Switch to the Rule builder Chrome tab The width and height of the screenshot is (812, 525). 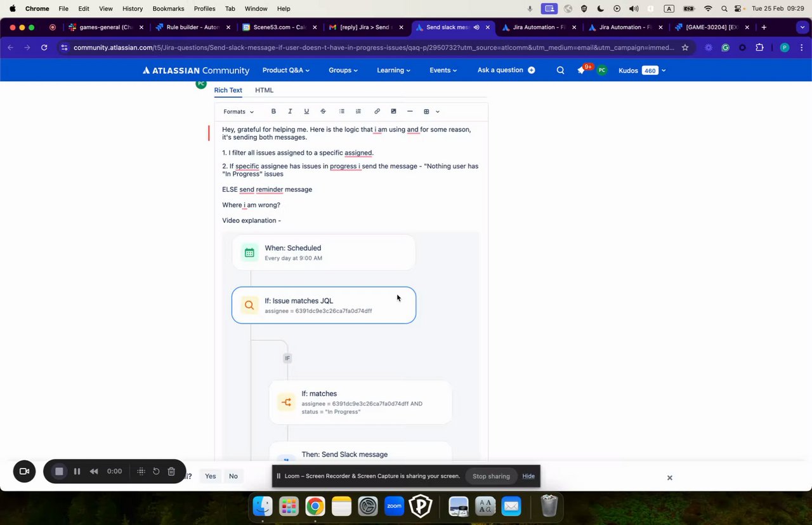[x=192, y=27]
